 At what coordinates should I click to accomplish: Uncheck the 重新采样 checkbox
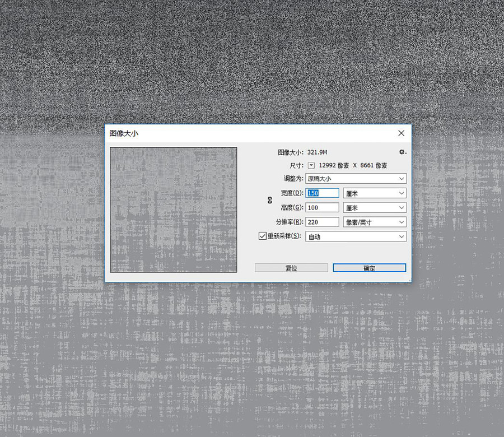(x=262, y=236)
